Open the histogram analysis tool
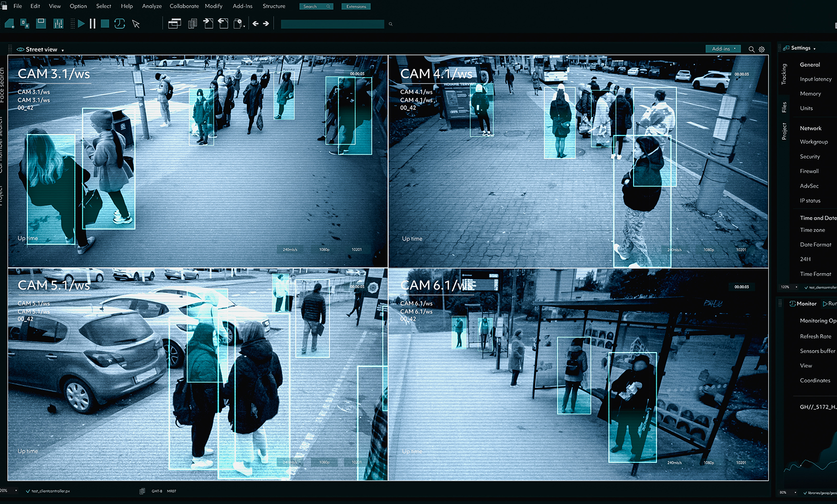 click(x=59, y=23)
